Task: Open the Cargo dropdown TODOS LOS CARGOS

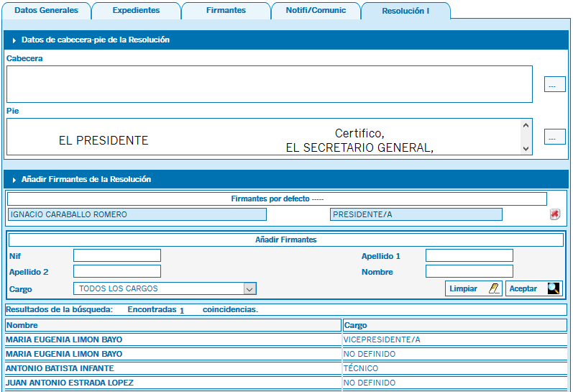Action: click(165, 288)
